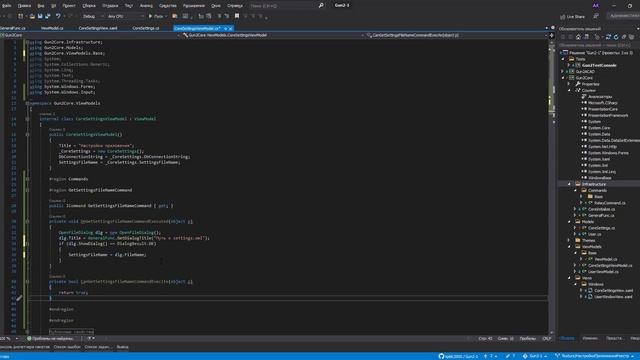This screenshot has height=360, width=640.
Task: Click the no issues found indicator
Action: [50, 339]
